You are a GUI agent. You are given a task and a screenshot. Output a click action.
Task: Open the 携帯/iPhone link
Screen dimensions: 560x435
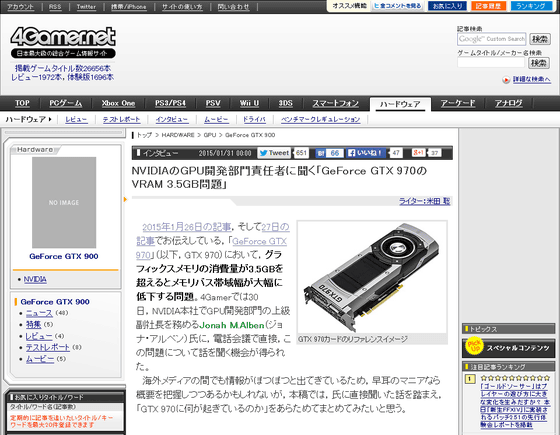tap(128, 6)
